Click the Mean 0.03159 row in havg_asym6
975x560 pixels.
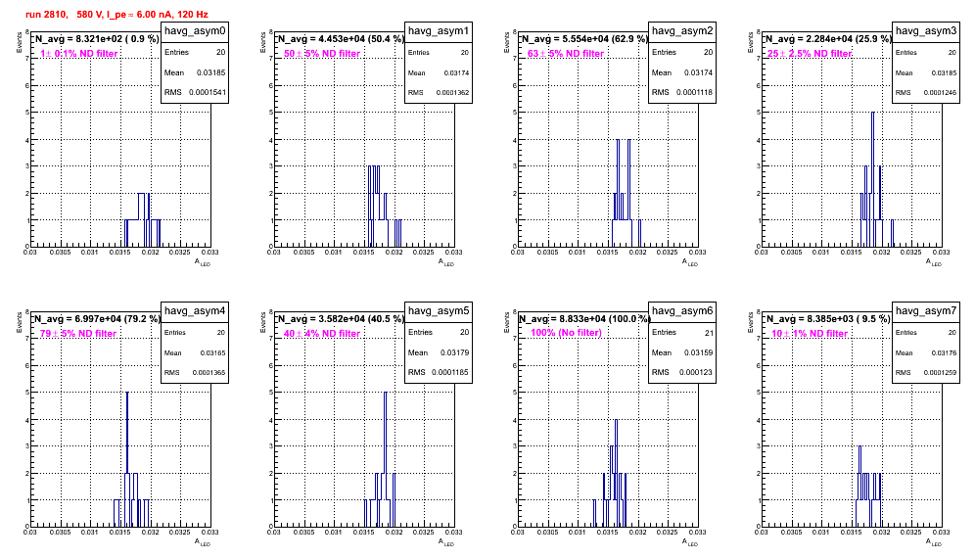click(682, 352)
